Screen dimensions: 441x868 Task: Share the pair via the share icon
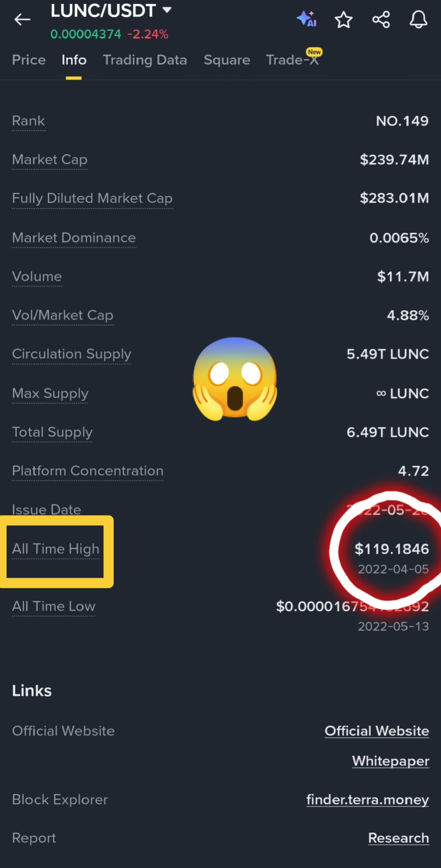pos(381,20)
